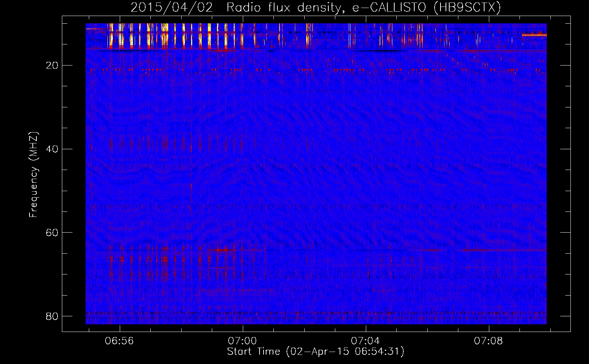Click the orange horizontal line at top right
Viewport: 589px width, 364px height.
(534, 35)
